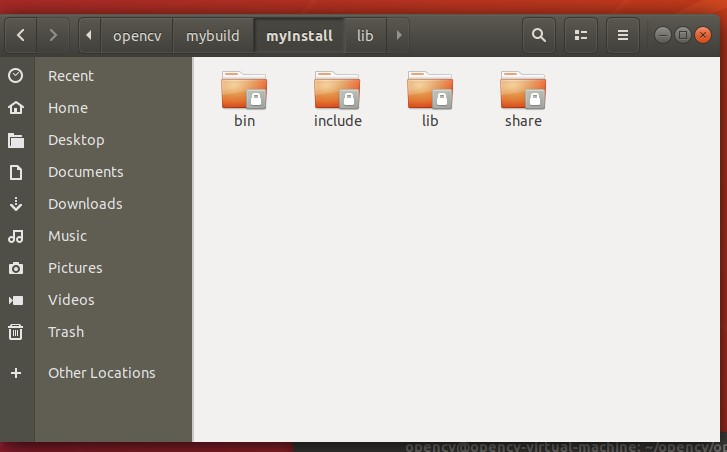The image size is (727, 452).
Task: Jump to the lib path segment
Action: point(365,36)
